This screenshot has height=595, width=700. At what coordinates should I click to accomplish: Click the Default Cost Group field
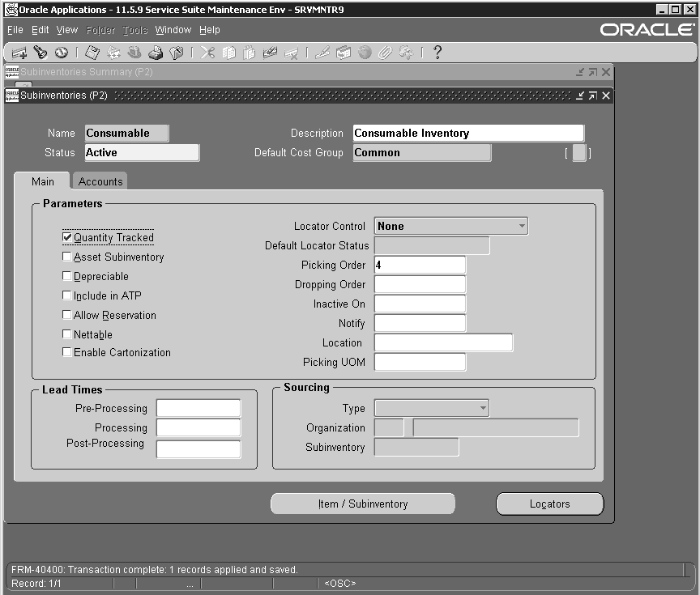tap(422, 152)
